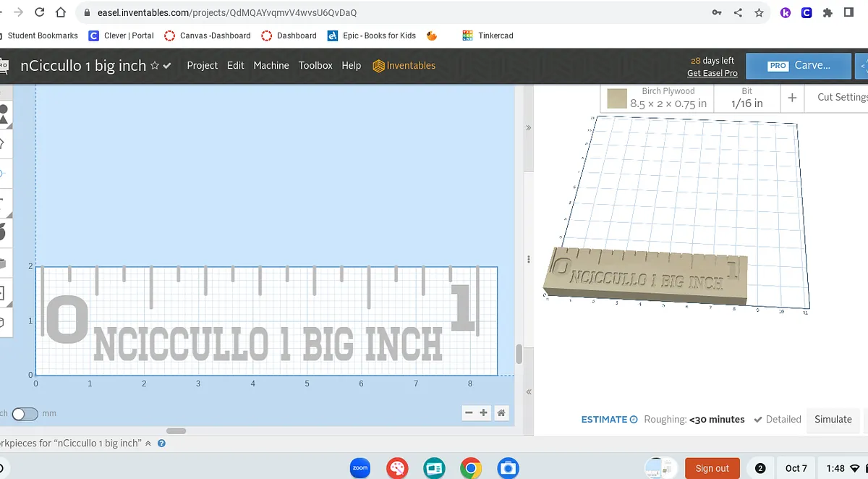Reset canvas view with home icon
The image size is (868, 479).
501,412
